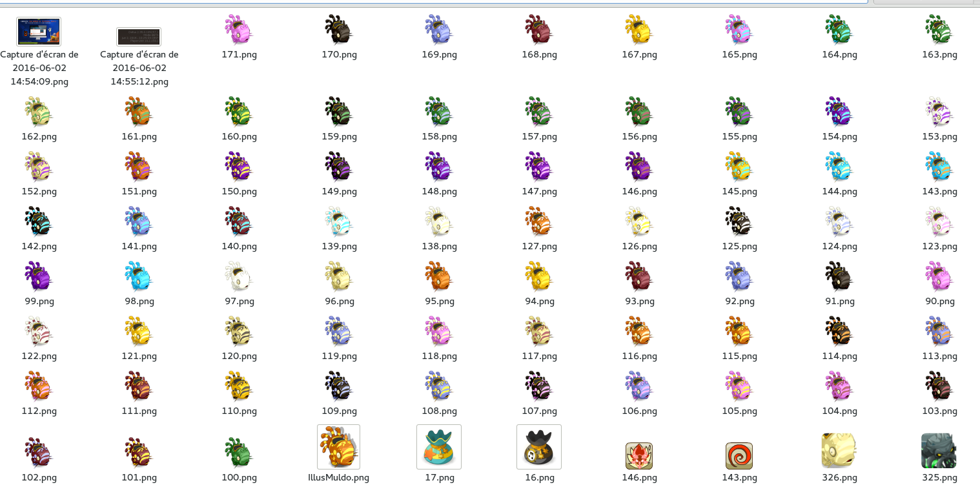Click the 169.png file icon
The image size is (980, 485).
click(x=439, y=30)
